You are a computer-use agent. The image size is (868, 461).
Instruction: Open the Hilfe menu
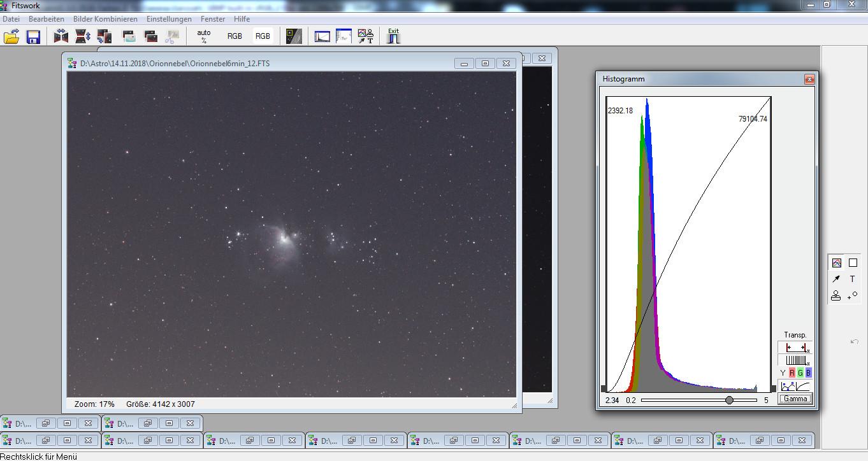coord(242,19)
